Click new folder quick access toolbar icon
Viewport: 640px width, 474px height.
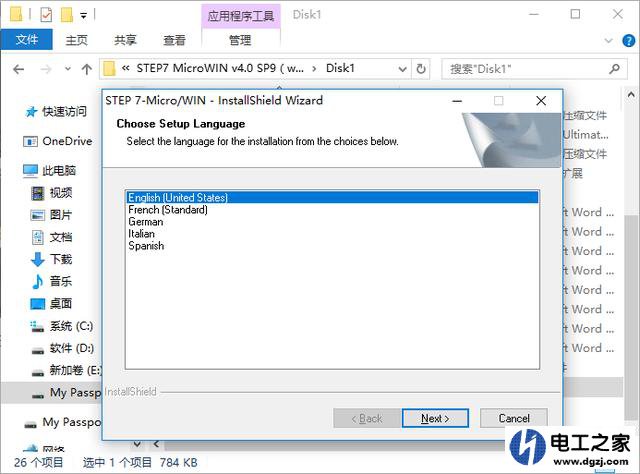(67, 15)
